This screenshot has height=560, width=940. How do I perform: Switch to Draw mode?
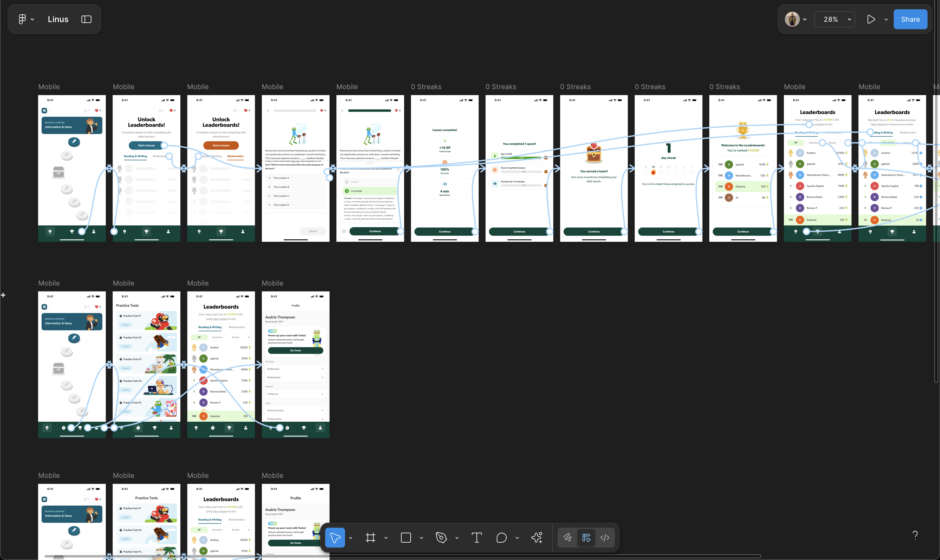pyautogui.click(x=567, y=537)
